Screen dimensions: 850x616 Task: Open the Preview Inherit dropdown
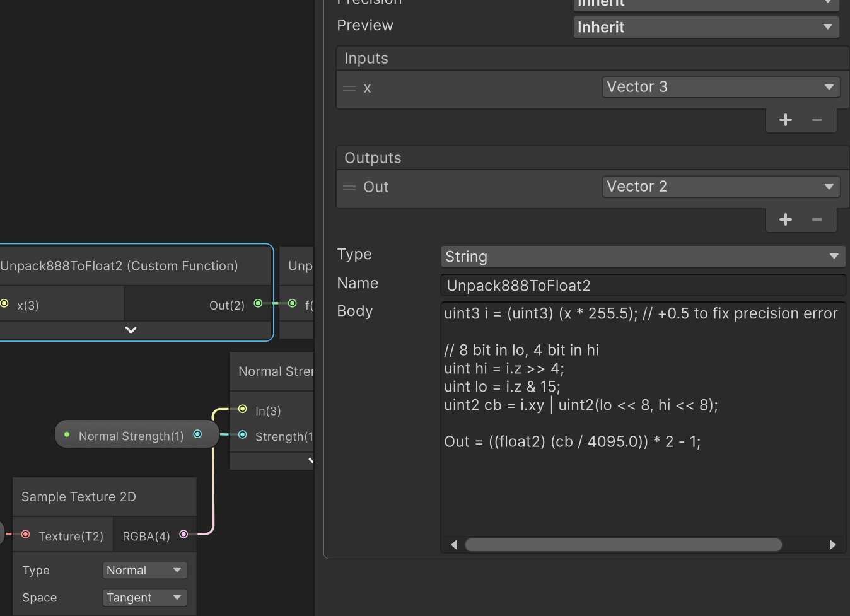(706, 26)
